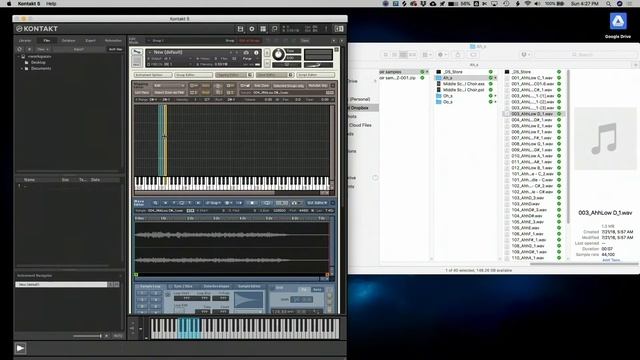Toggle the Sync / Slice tab power button
The width and height of the screenshot is (640, 360).
click(x=170, y=287)
